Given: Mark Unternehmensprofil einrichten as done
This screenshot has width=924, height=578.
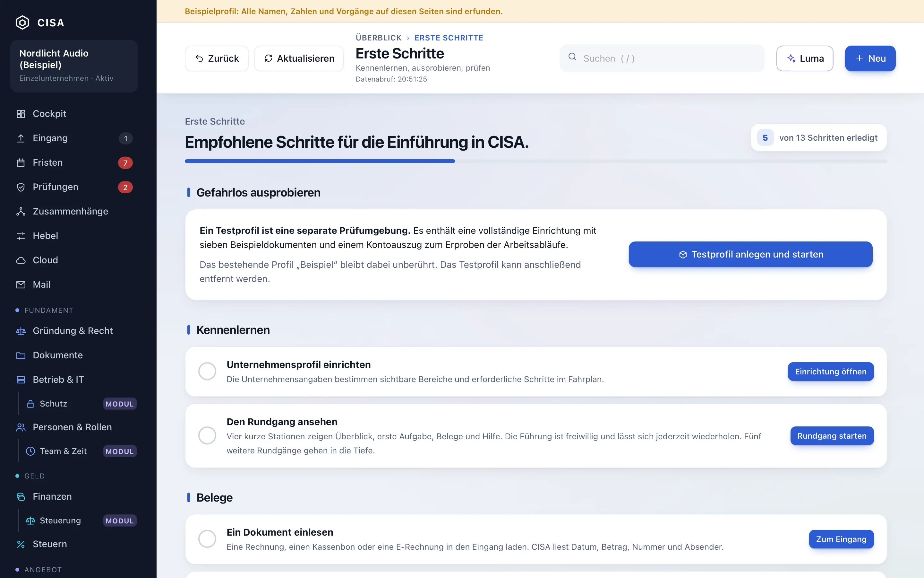Looking at the screenshot, I should (207, 371).
